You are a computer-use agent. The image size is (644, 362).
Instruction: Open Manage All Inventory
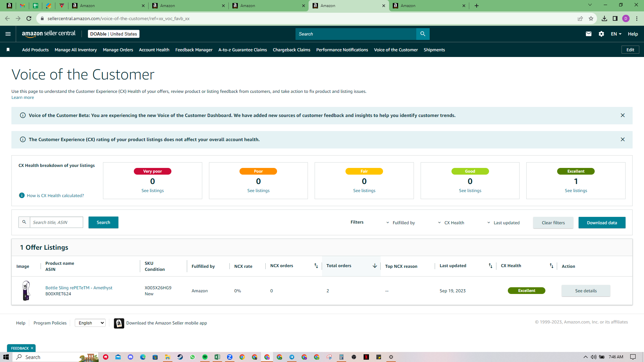point(76,50)
